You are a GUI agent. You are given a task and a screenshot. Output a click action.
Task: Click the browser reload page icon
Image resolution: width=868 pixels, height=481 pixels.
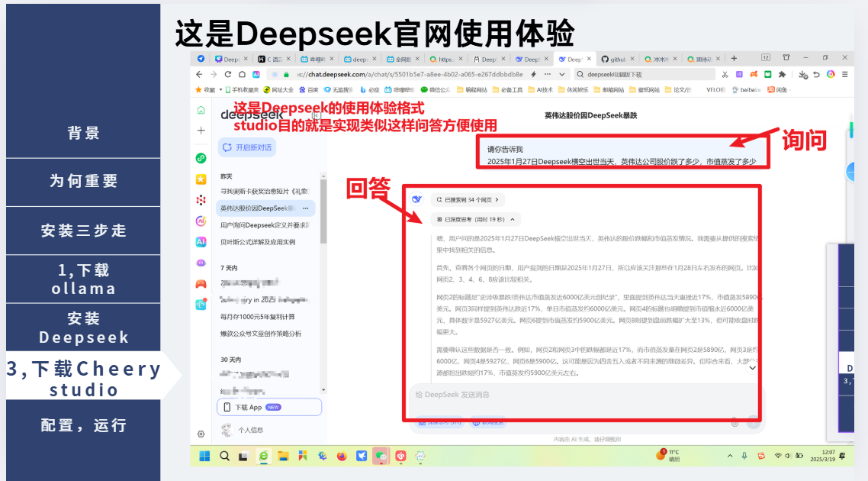pos(227,74)
